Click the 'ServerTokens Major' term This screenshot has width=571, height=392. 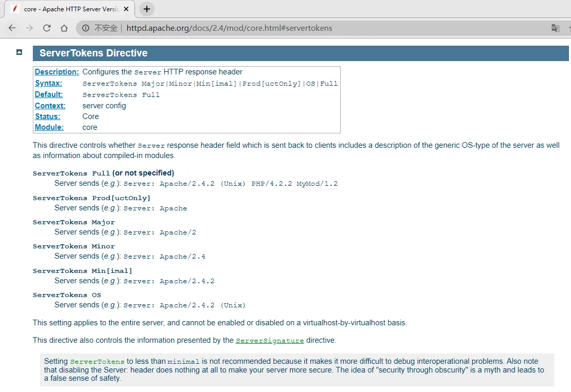[73, 222]
